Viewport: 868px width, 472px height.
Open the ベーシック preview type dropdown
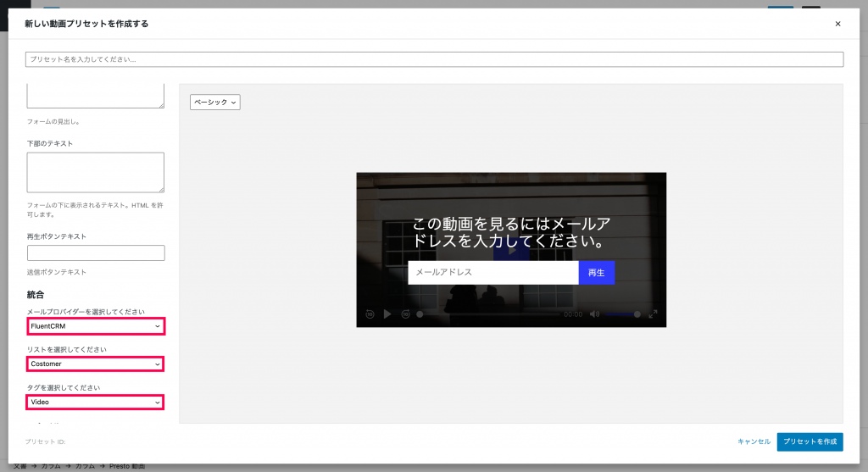[x=214, y=102]
